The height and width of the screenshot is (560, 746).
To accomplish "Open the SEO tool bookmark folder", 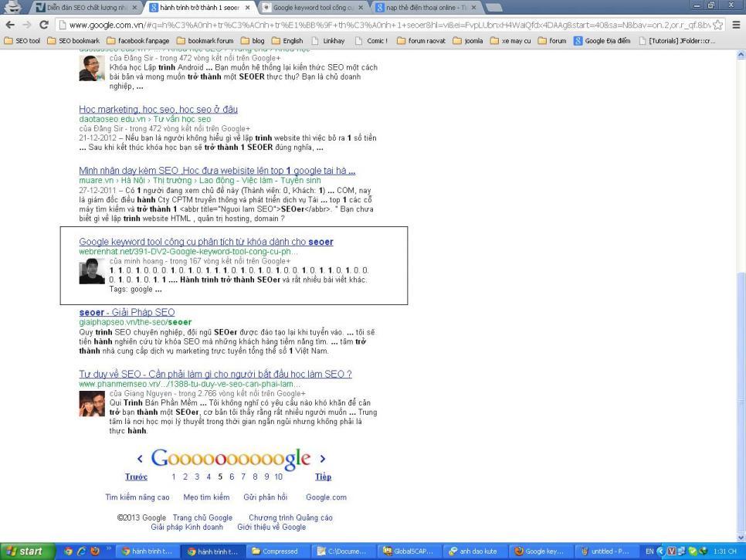I will [x=22, y=41].
